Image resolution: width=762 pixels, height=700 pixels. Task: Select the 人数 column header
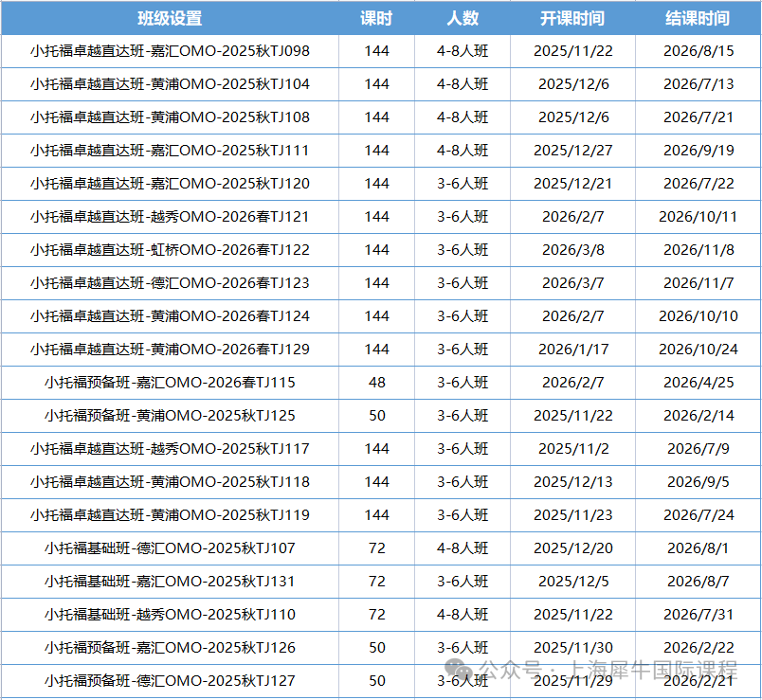463,18
